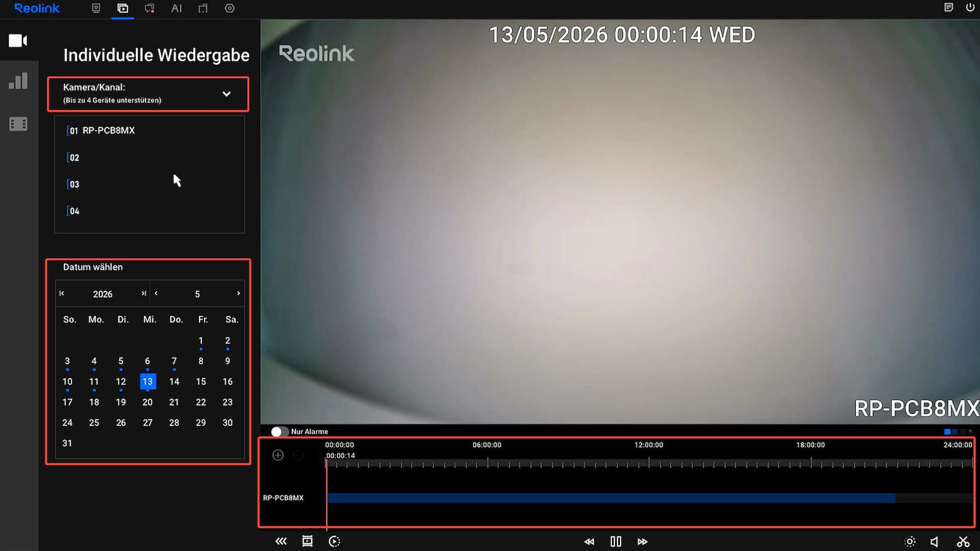The height and width of the screenshot is (551, 980).
Task: Select May 12 in the calendar
Action: 121,382
